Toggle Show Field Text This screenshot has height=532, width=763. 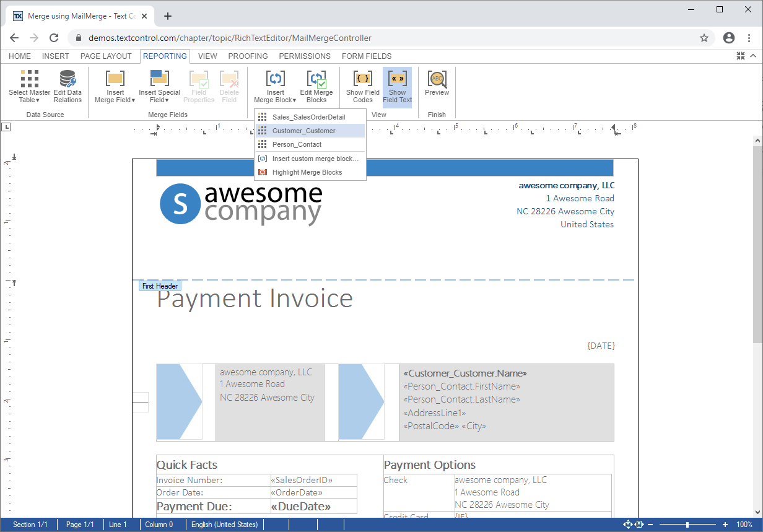click(397, 87)
